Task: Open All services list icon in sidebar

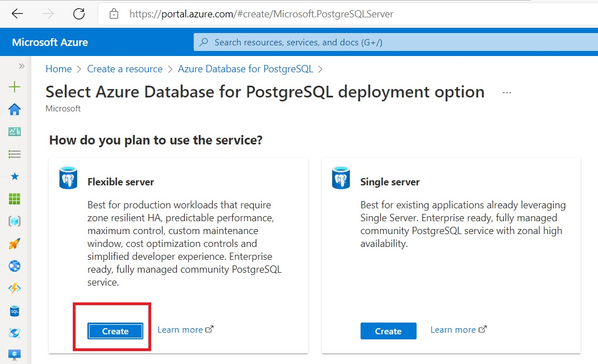Action: click(15, 154)
